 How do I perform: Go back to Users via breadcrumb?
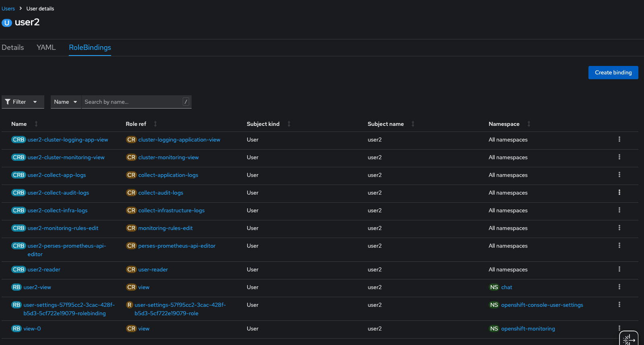[x=8, y=8]
